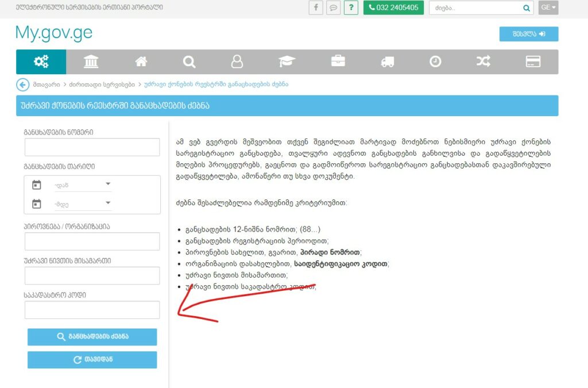Click the Facebook icon in top bar
Screen dimensions: 588x388
click(316, 8)
